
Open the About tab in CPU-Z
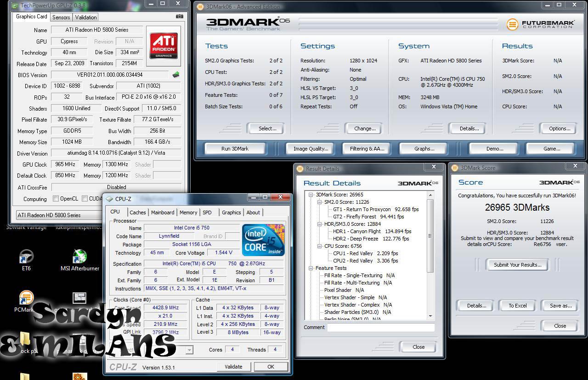point(253,212)
